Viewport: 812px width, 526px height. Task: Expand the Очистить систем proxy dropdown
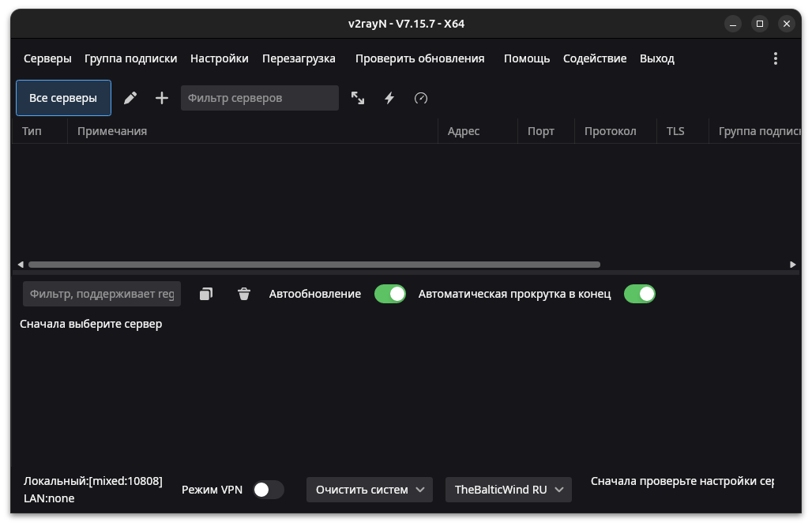click(370, 490)
